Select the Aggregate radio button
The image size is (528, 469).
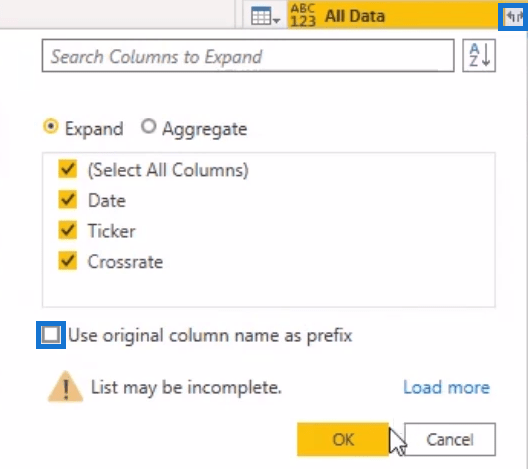tap(148, 127)
